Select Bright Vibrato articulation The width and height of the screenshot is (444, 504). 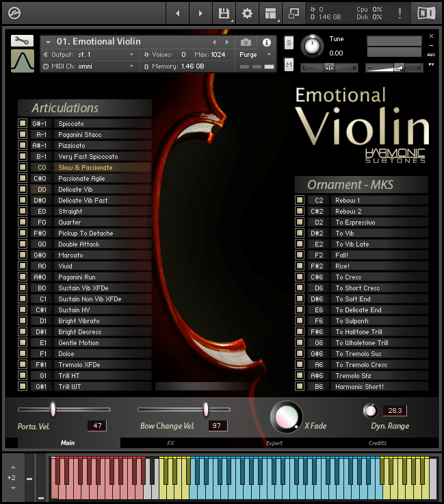tap(102, 320)
